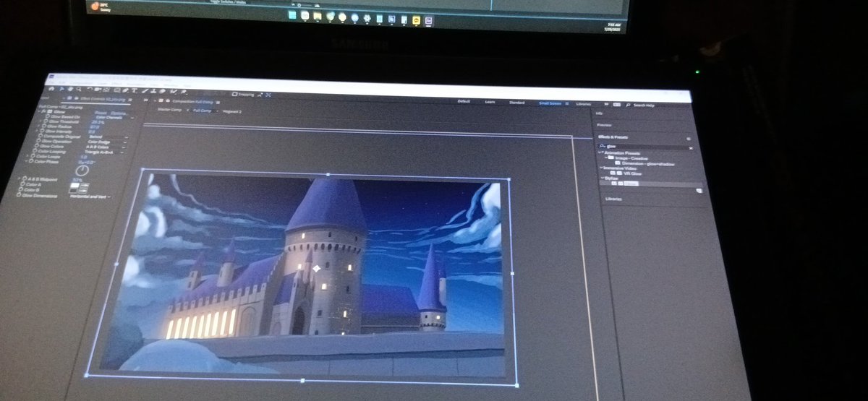Click Reset on the Glow effect
This screenshot has height=401, width=868.
pos(101,113)
